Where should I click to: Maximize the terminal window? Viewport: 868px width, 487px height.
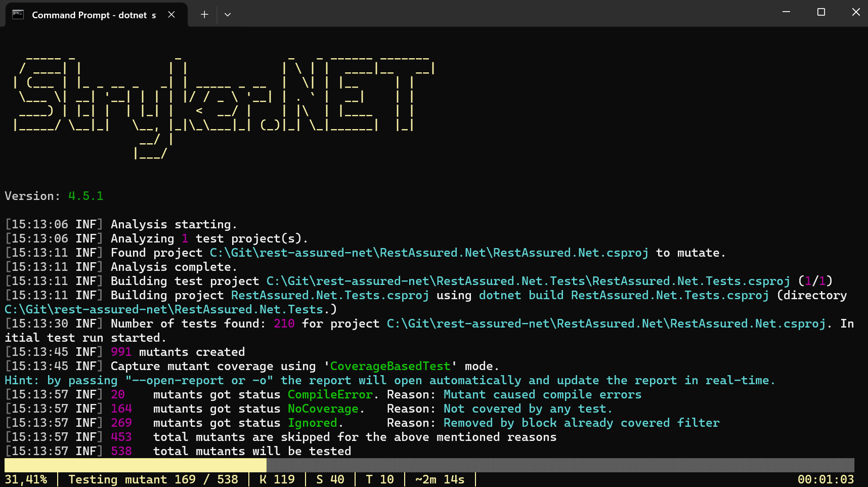coord(821,12)
